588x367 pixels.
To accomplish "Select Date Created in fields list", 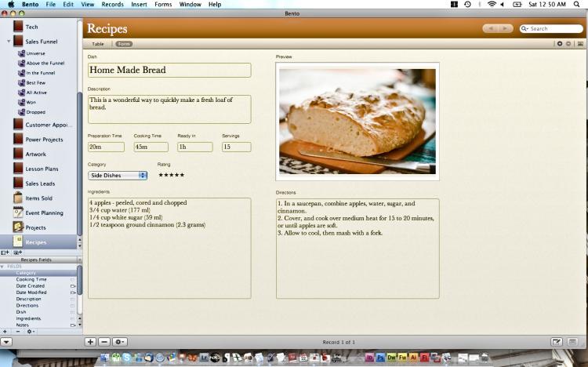I will tap(31, 285).
